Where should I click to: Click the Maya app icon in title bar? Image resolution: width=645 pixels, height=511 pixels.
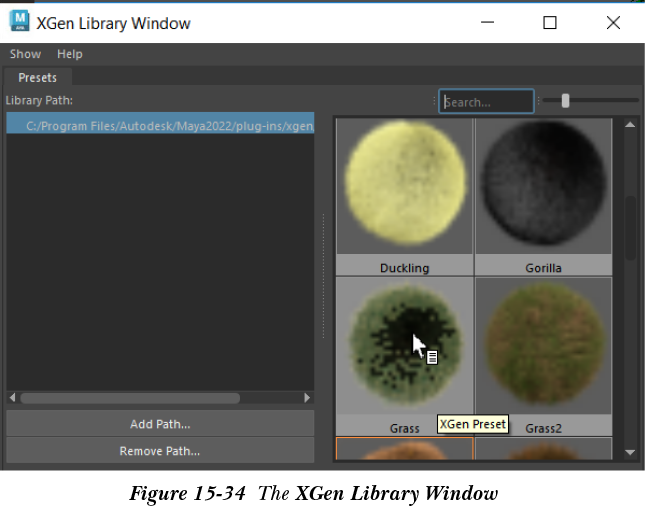coord(19,22)
